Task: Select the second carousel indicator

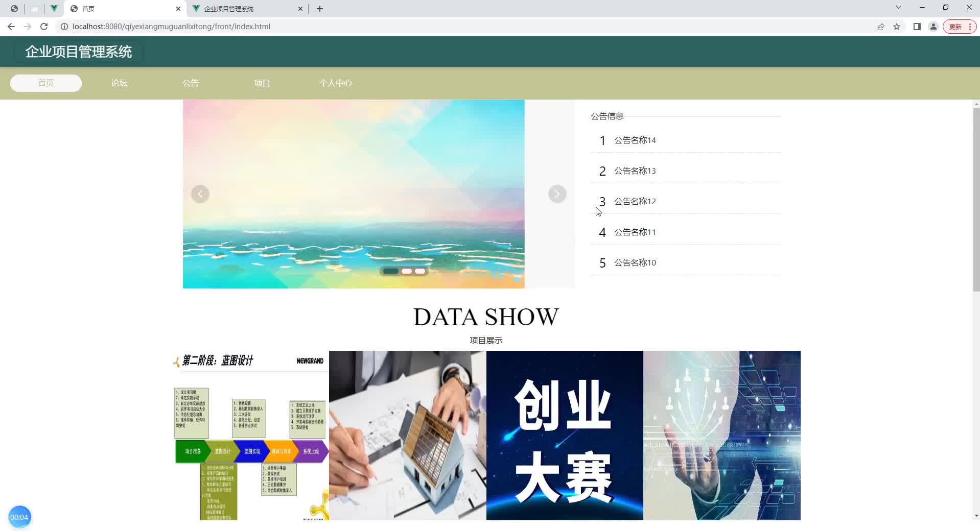Action: coord(407,271)
